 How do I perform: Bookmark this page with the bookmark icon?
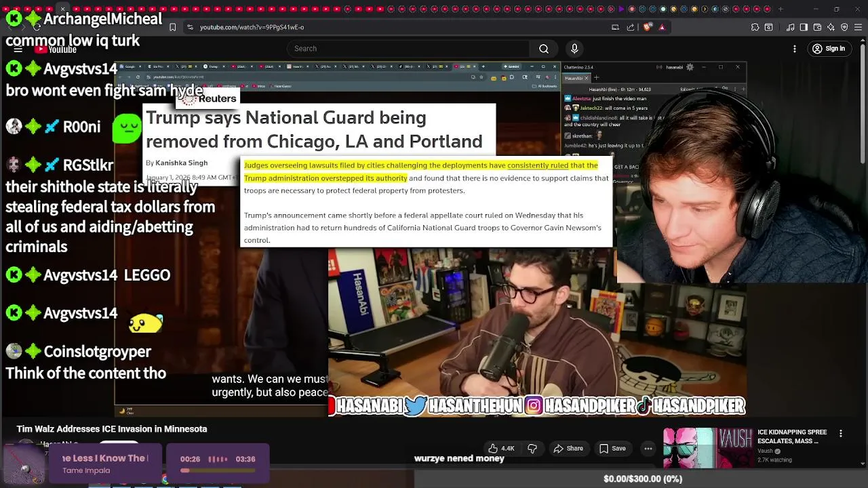pos(172,27)
